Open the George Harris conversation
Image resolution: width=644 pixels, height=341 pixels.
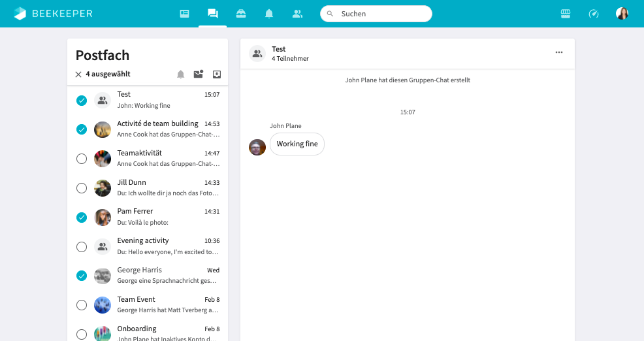click(x=148, y=276)
